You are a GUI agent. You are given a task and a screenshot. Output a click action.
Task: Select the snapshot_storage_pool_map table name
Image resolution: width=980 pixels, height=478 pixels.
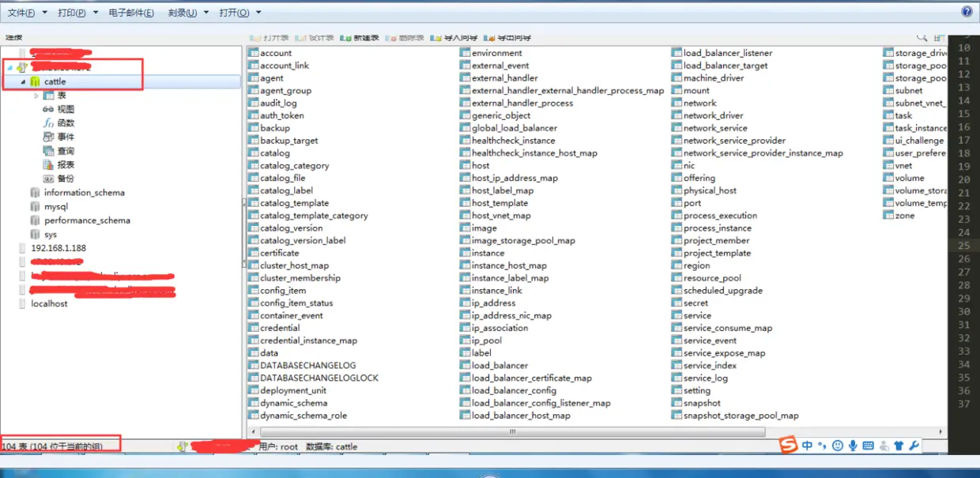(x=741, y=416)
